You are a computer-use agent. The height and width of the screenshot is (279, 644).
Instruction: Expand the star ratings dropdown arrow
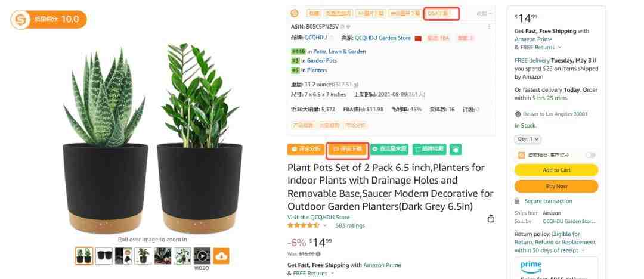coord(325,225)
